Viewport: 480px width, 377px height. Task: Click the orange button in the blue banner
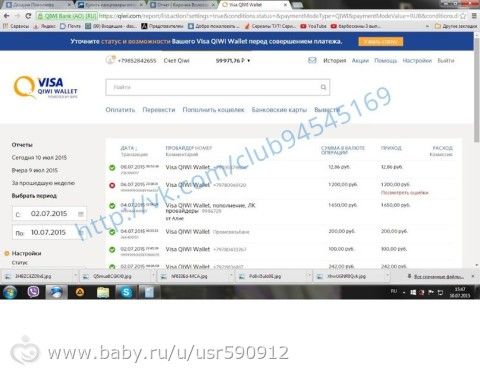click(381, 41)
